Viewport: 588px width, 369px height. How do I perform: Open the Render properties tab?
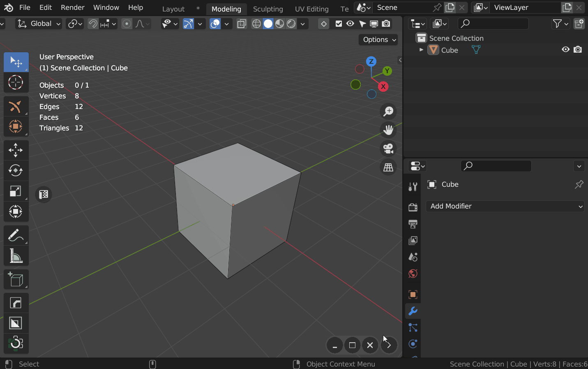point(413,207)
